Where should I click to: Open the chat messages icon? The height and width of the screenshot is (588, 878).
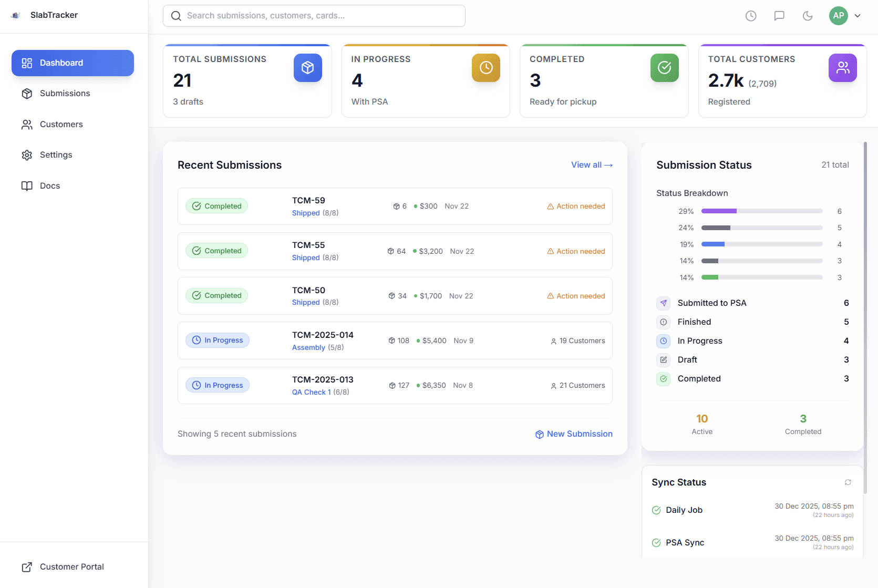(x=779, y=16)
